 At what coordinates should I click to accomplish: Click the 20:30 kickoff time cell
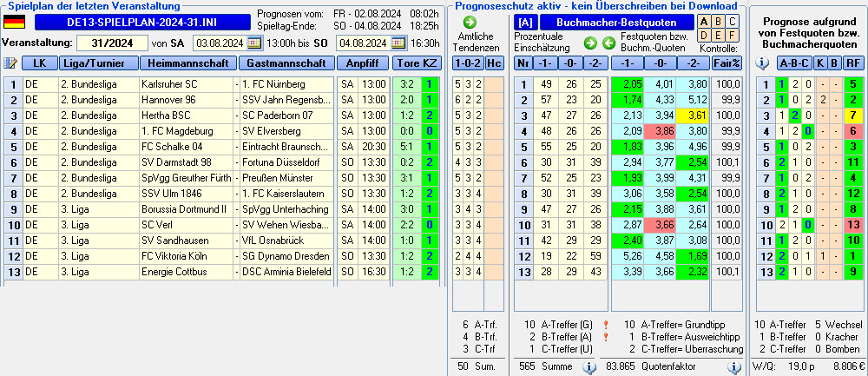pyautogui.click(x=373, y=147)
